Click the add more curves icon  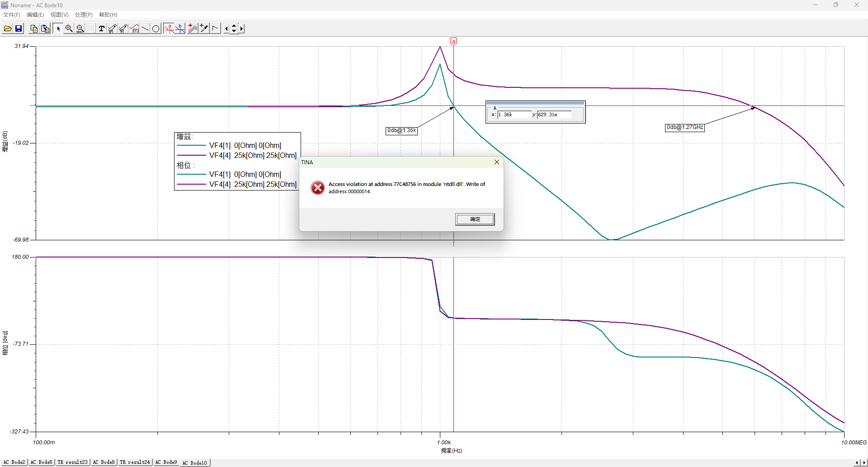point(193,29)
